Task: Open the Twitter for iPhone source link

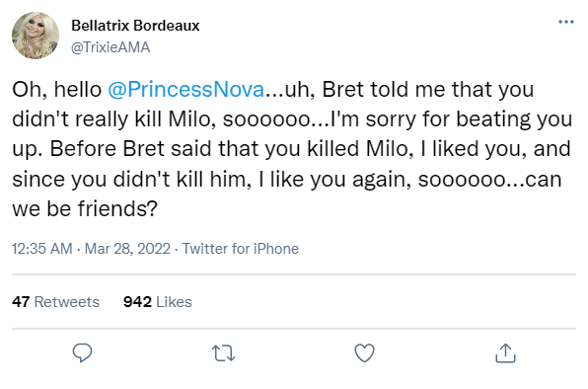Action: (x=241, y=249)
